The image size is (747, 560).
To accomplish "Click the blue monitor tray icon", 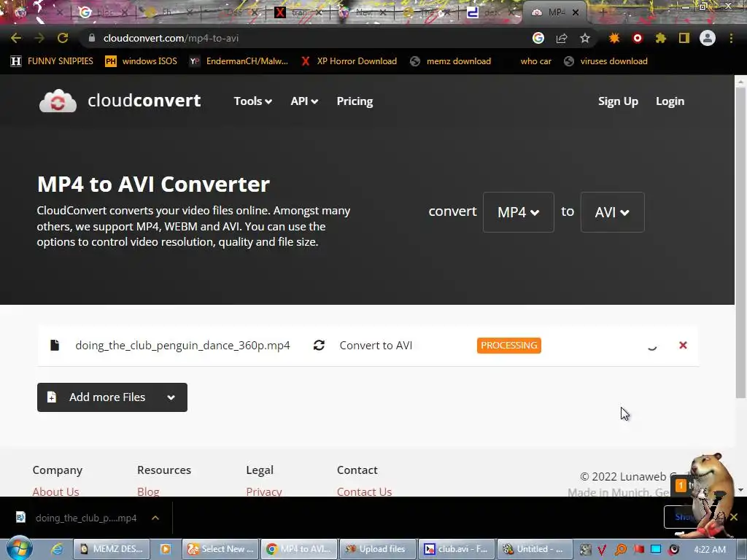I will (x=656, y=550).
